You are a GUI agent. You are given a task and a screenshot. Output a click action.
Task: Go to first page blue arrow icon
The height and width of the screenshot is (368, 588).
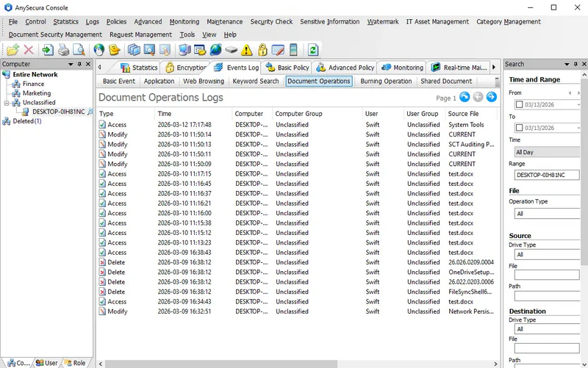coord(465,97)
